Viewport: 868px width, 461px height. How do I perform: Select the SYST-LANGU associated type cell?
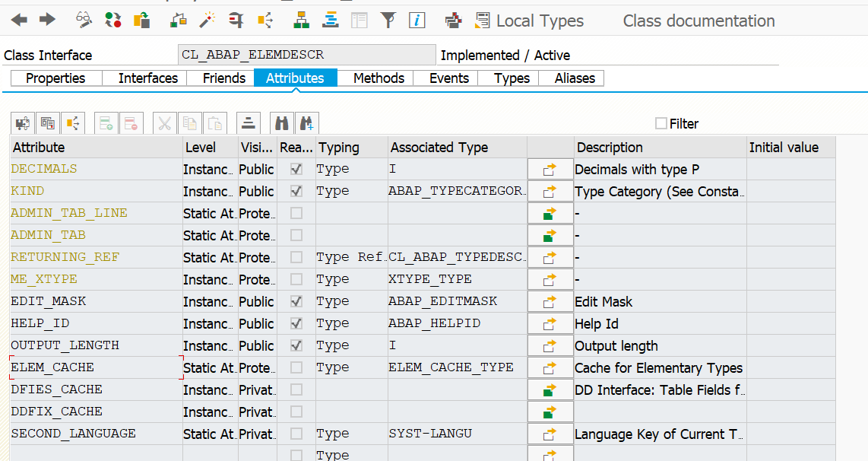458,434
